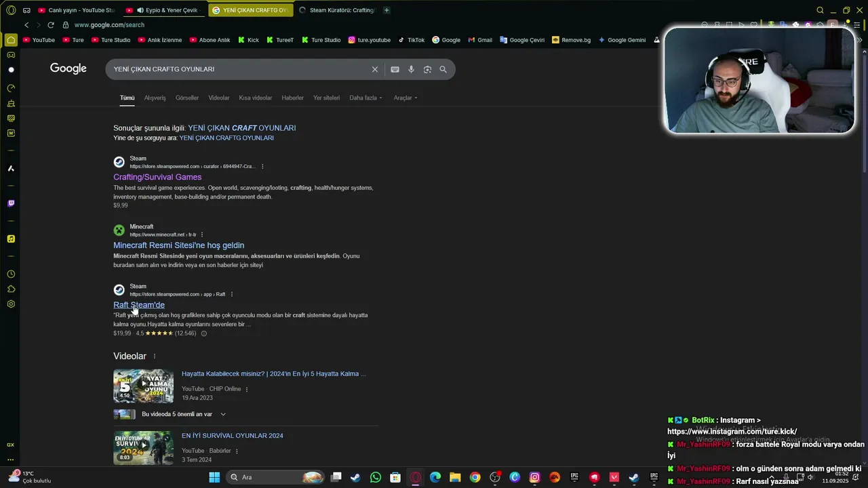Open Twitch in Opera sidebar
868x488 pixels.
11,203
